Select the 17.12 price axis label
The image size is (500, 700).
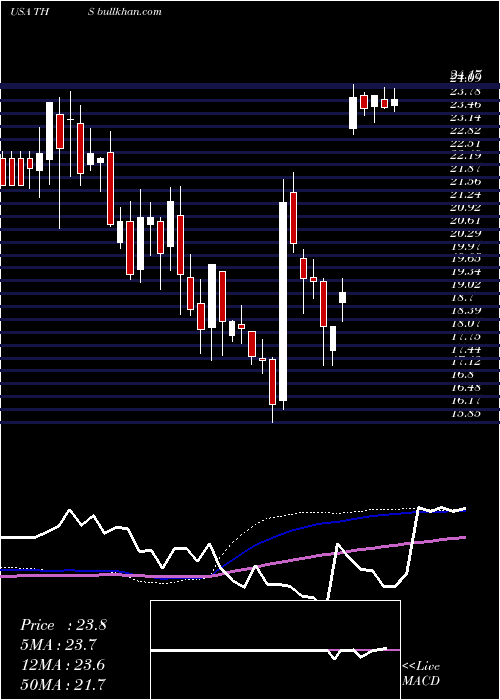465,362
